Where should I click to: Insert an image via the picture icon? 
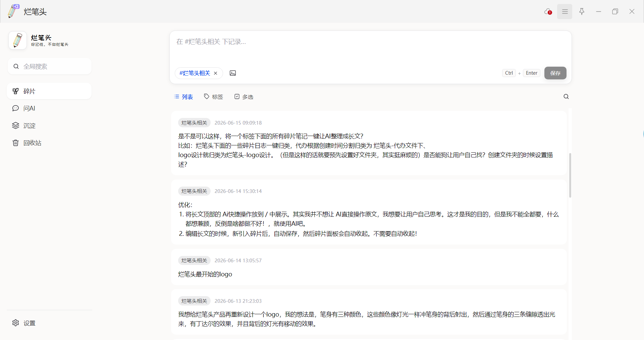coord(233,73)
